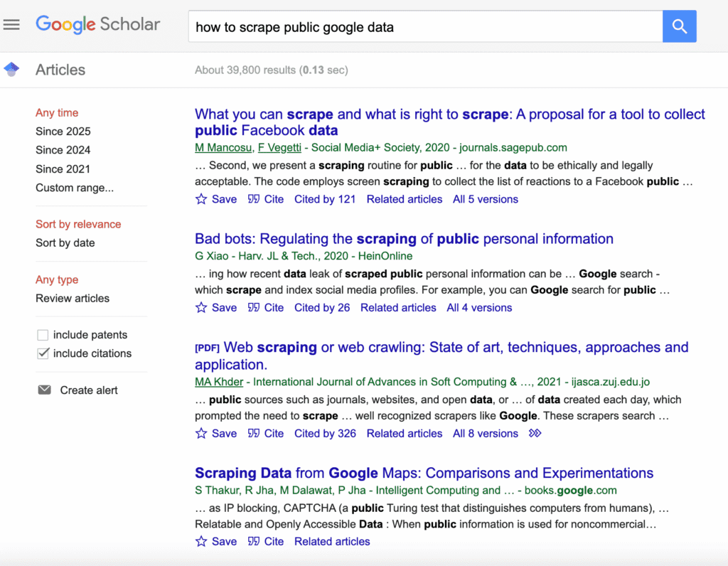Click the Articles tab with diamond icon
Viewport: 728px width, 566px height.
[60, 70]
